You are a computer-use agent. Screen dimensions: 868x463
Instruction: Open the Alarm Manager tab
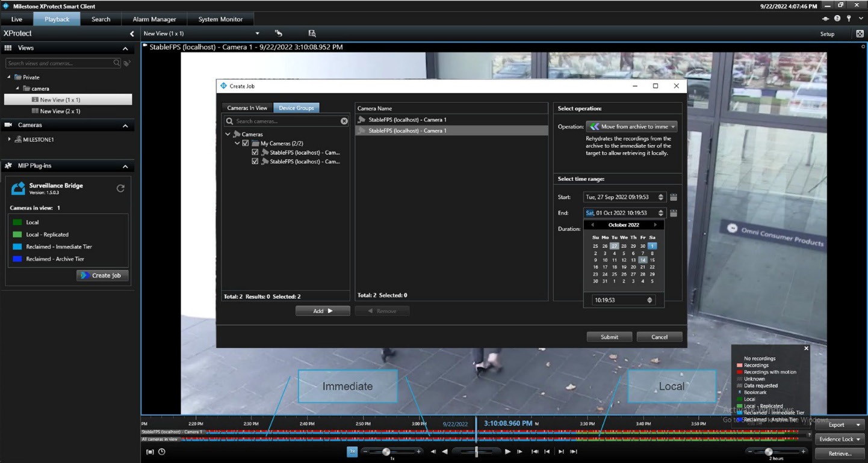click(x=154, y=19)
